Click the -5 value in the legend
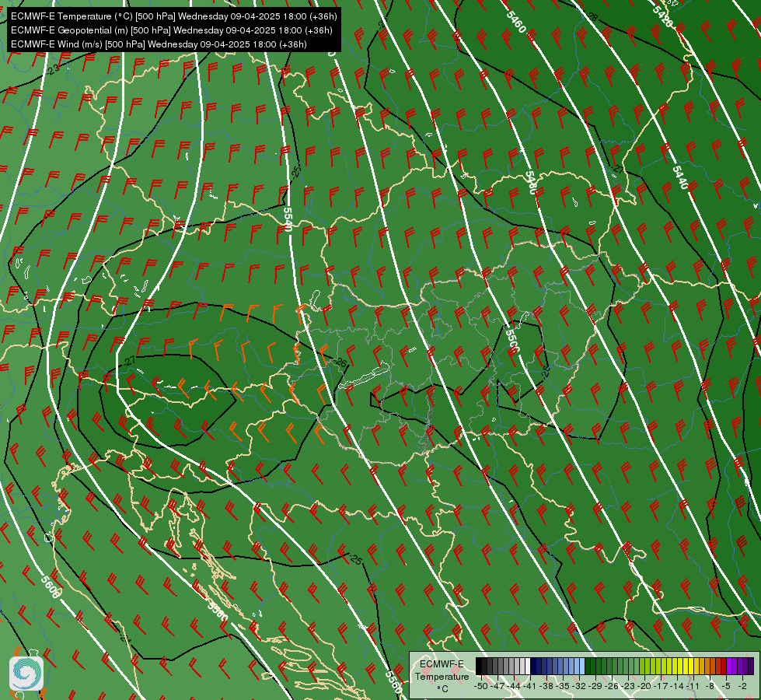The image size is (761, 700). click(725, 686)
